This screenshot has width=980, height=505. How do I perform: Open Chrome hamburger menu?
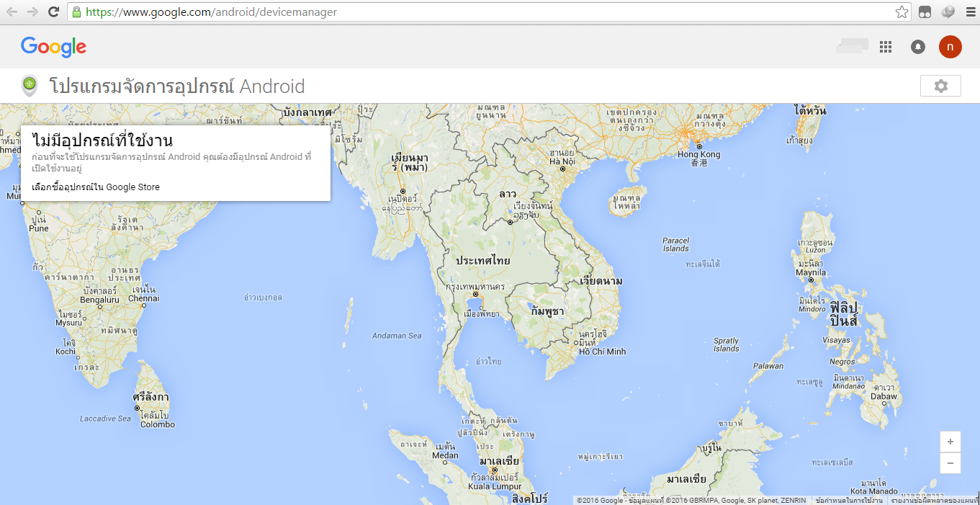[969, 12]
